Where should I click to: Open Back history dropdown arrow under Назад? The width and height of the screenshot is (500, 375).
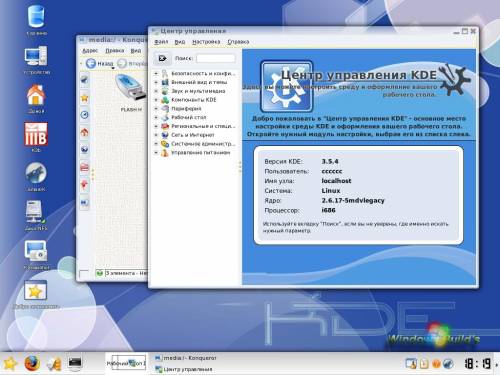coord(113,68)
